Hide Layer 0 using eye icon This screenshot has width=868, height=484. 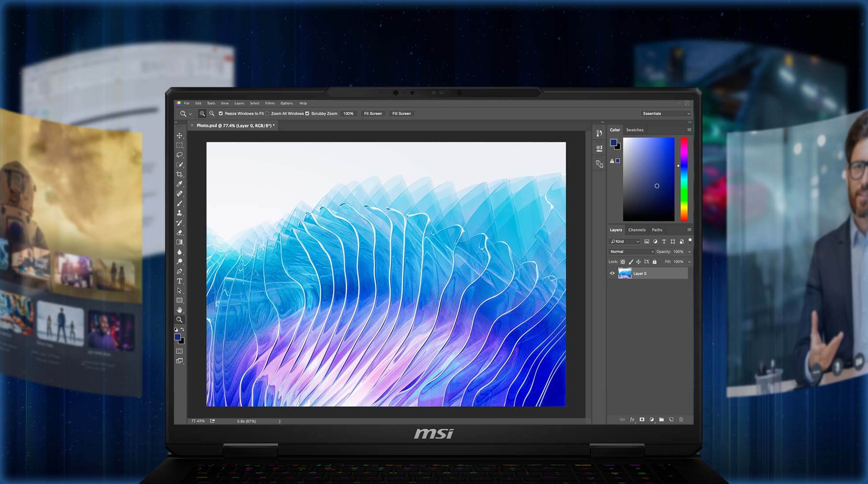[x=612, y=274]
